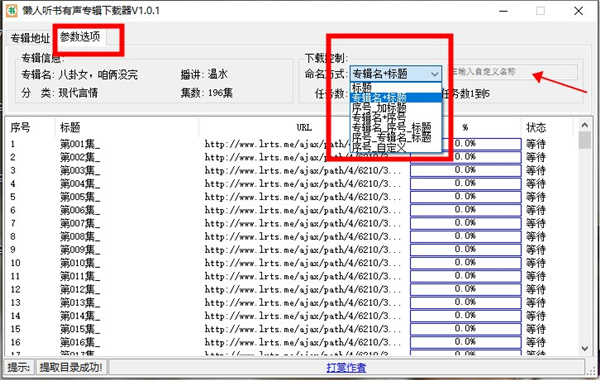The image size is (600, 380).
Task: Sort by the 标题 column header
Action: pos(70,127)
